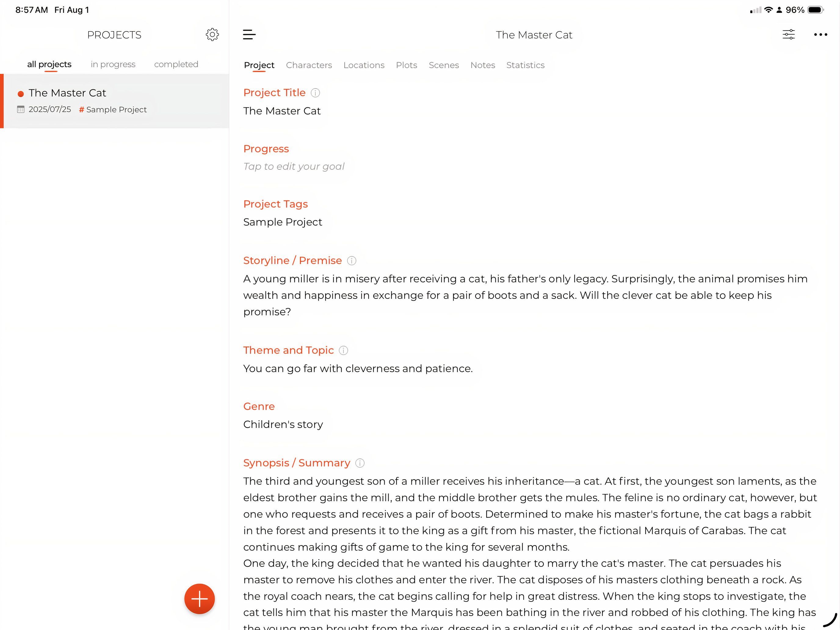Screen dimensions: 840x630
Task: Click the Genre heading
Action: click(x=259, y=406)
